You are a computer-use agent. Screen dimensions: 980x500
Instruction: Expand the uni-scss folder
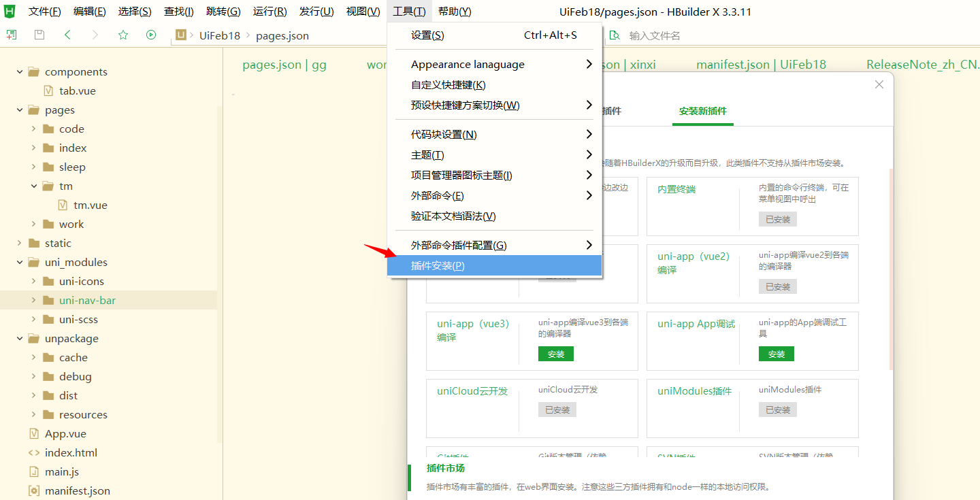33,319
